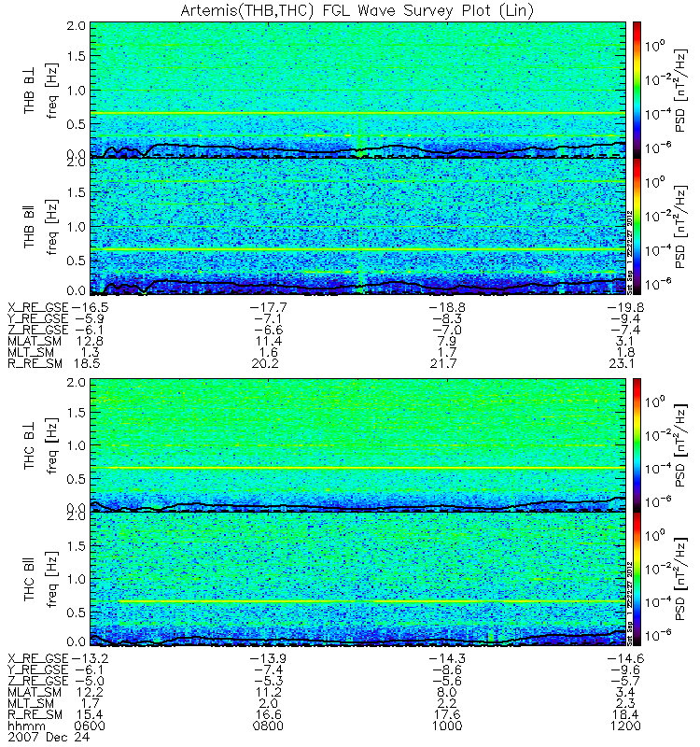Click the color bar beside the THC B⊥ panel
The image size is (700, 747).
pos(637,445)
